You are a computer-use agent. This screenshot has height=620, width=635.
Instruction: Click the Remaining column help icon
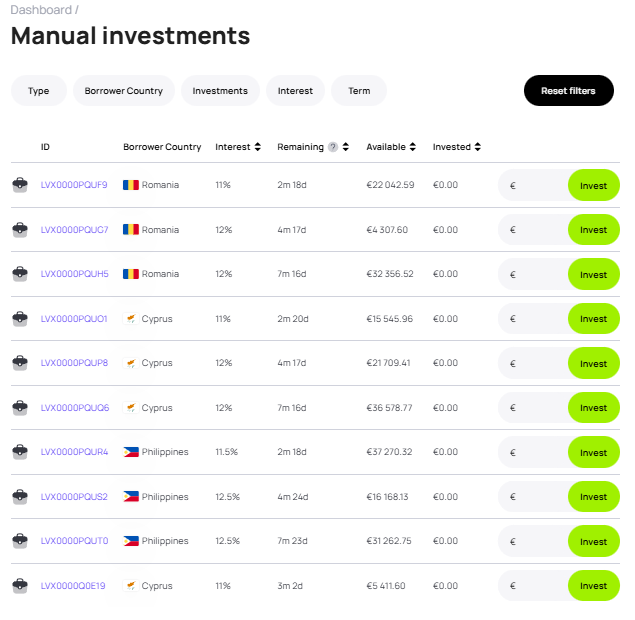[333, 147]
